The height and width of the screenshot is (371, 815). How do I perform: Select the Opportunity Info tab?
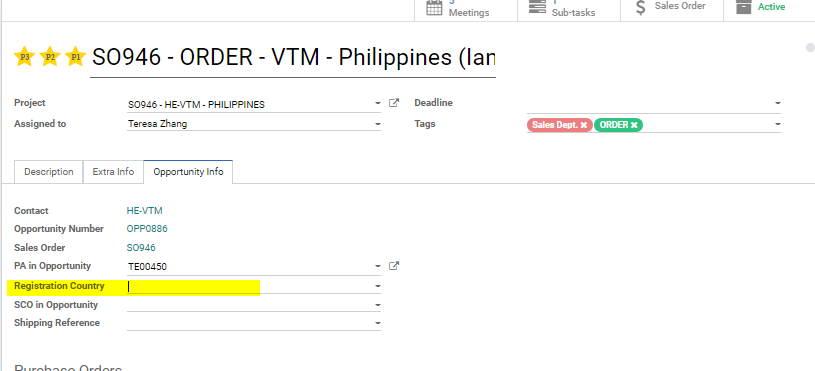(188, 171)
